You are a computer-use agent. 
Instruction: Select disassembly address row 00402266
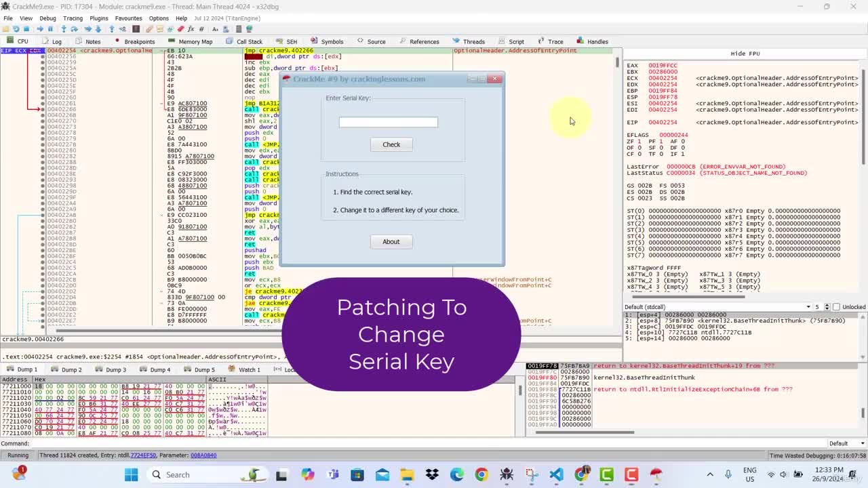click(62, 109)
